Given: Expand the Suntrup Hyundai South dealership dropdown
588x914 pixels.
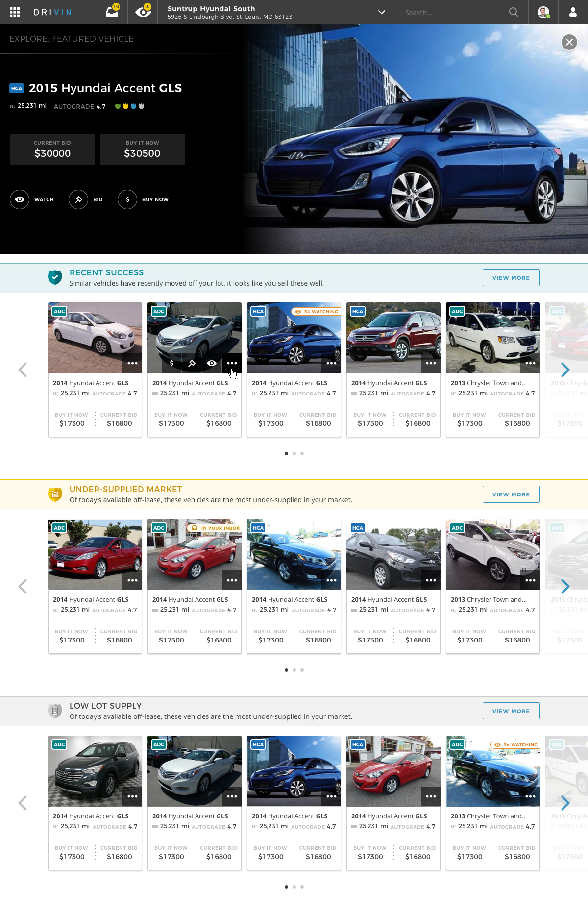Looking at the screenshot, I should click(x=382, y=12).
